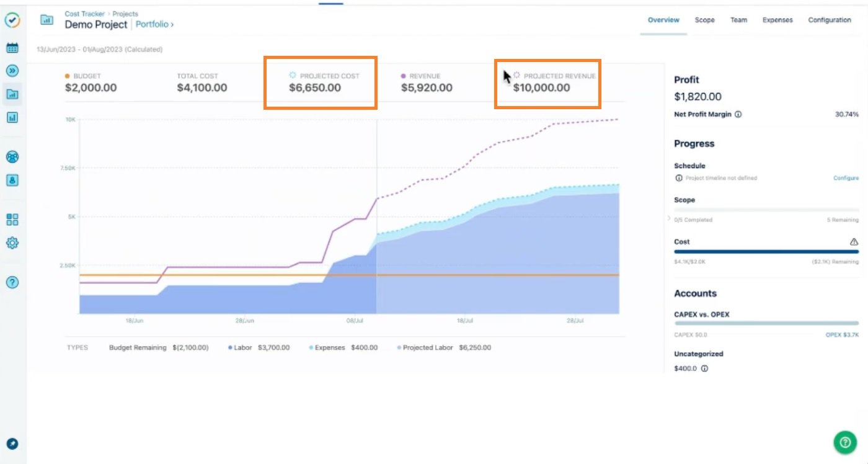The width and height of the screenshot is (868, 464).
Task: Click the Budget $2,000.00 value
Action: pyautogui.click(x=91, y=88)
